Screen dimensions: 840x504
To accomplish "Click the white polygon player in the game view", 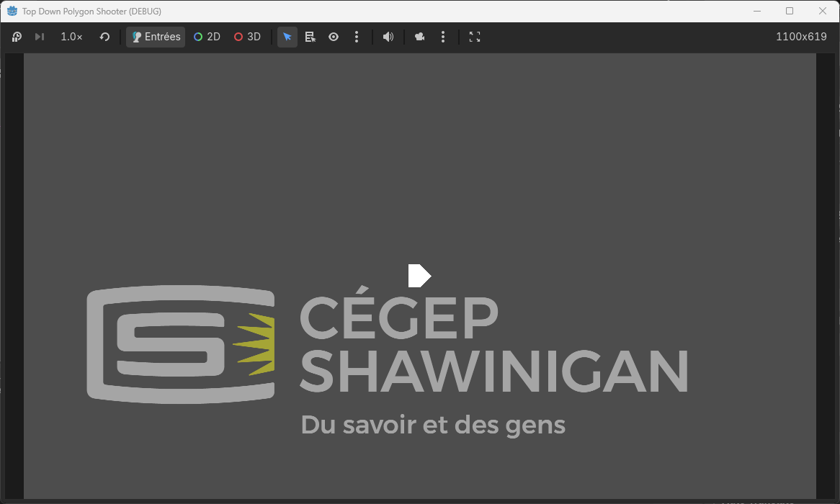I will point(419,276).
